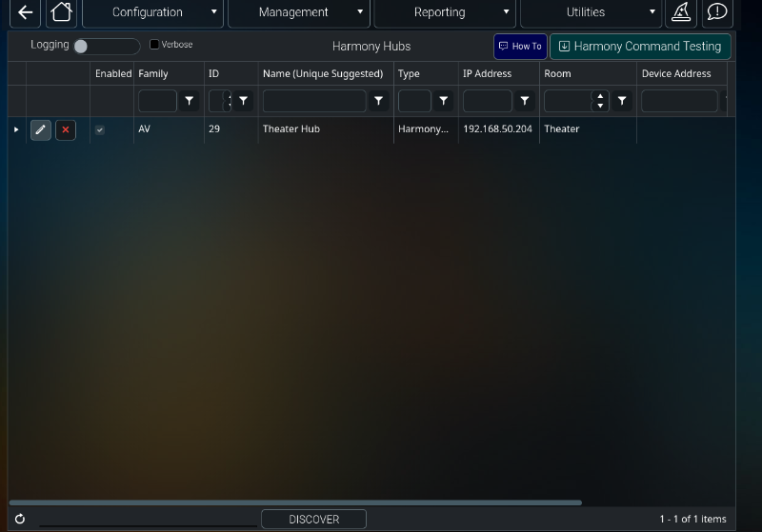Enable the Verbose checkbox
The width and height of the screenshot is (762, 532).
tap(154, 44)
